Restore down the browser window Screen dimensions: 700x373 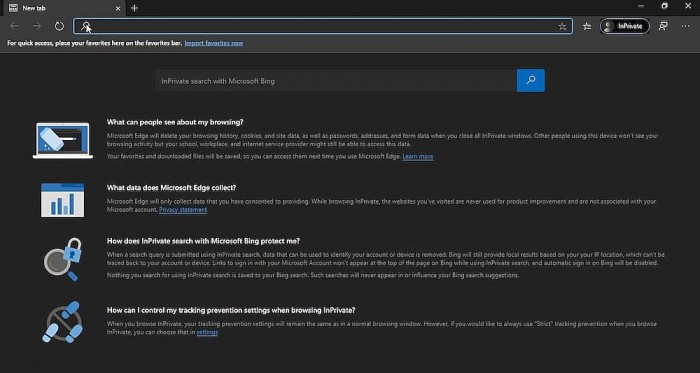(x=664, y=6)
